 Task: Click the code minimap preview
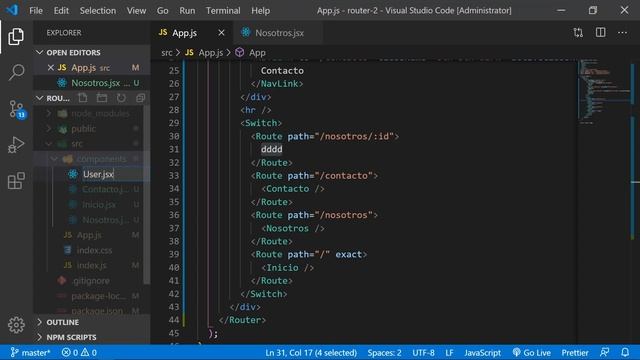coord(603,92)
